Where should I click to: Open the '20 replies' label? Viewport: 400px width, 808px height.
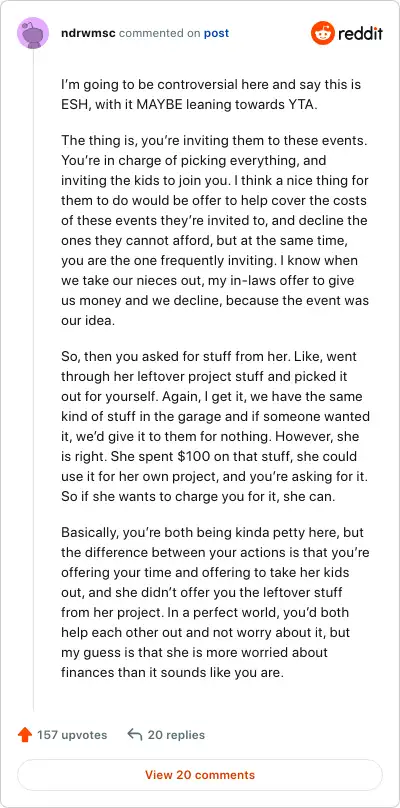click(x=176, y=735)
